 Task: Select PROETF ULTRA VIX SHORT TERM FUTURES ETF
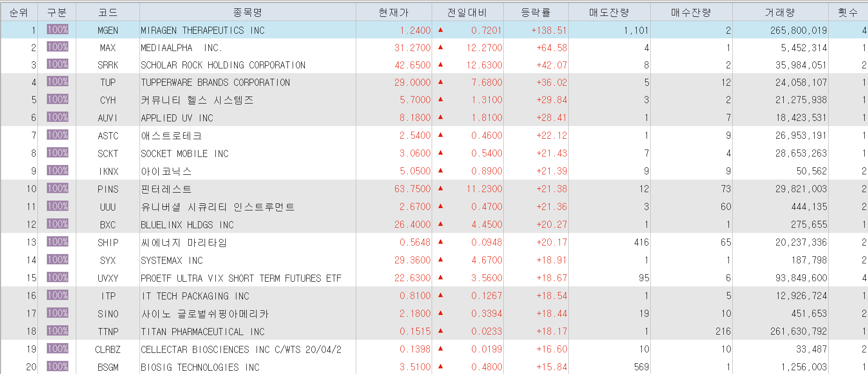[x=241, y=278]
